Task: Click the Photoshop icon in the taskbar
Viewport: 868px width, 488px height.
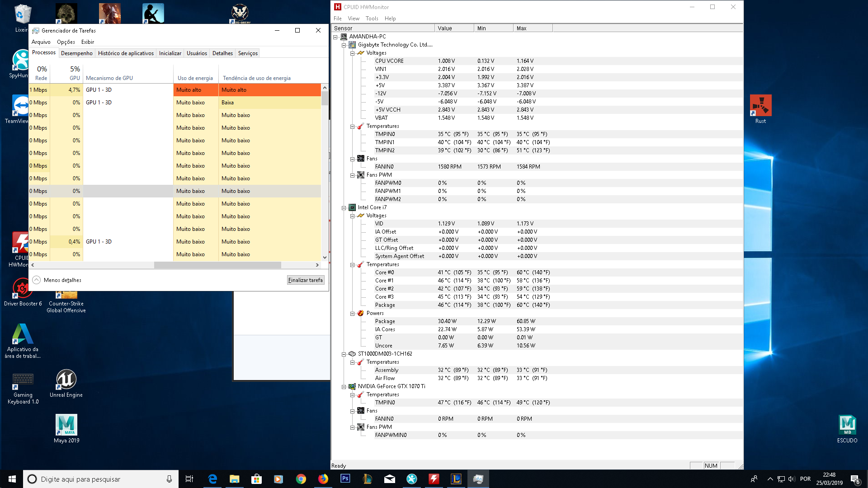Action: pos(345,479)
